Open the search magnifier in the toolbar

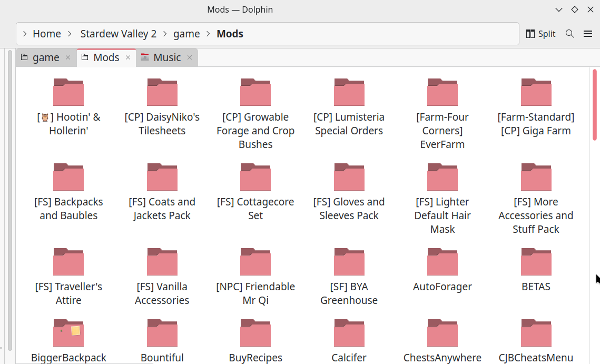[570, 34]
